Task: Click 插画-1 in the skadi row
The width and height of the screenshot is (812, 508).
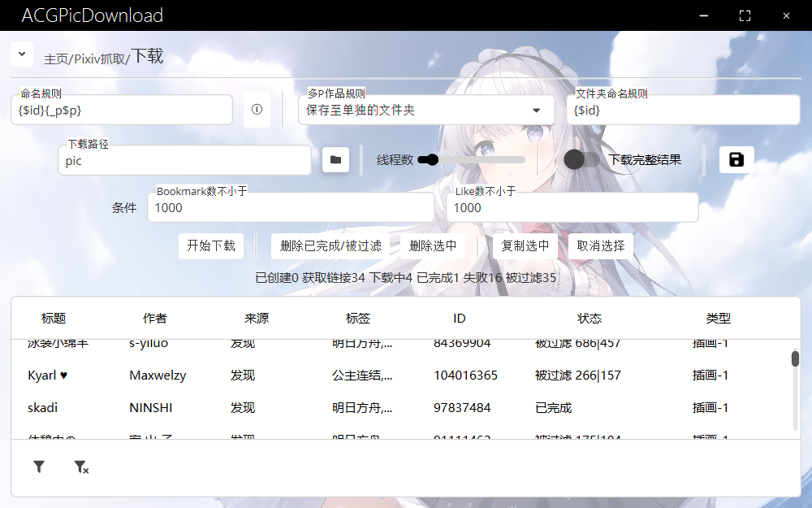Action: (710, 408)
